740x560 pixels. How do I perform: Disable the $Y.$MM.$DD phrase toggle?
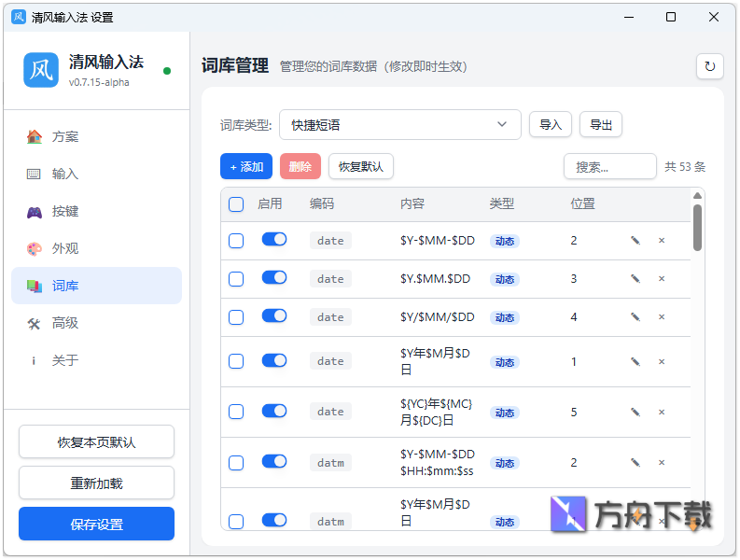pyautogui.click(x=274, y=277)
